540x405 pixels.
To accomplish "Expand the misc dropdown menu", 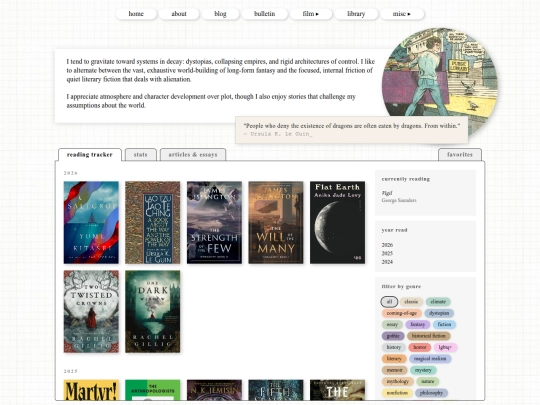I will point(402,14).
